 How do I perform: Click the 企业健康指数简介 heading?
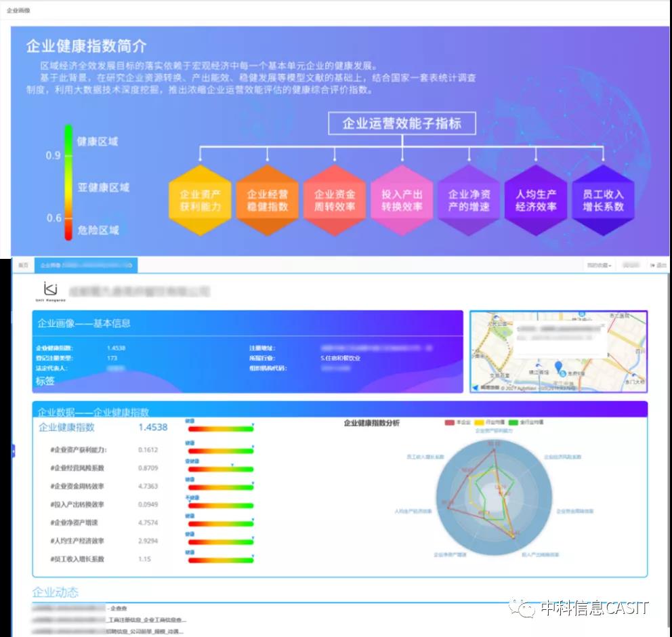[x=87, y=46]
